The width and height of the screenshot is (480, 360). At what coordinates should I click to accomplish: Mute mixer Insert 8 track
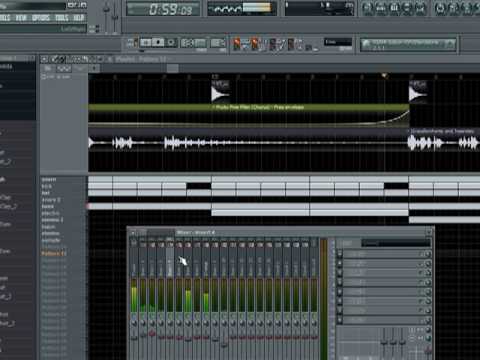[206, 315]
